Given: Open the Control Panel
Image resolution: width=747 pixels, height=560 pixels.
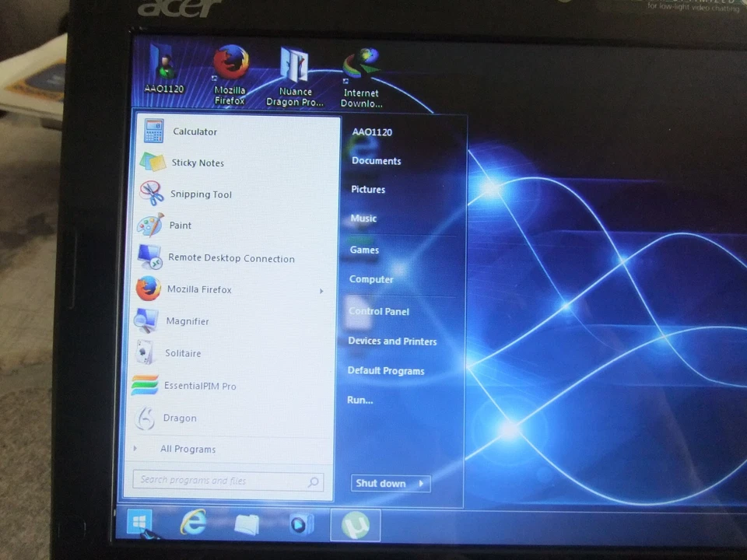Looking at the screenshot, I should [x=379, y=311].
